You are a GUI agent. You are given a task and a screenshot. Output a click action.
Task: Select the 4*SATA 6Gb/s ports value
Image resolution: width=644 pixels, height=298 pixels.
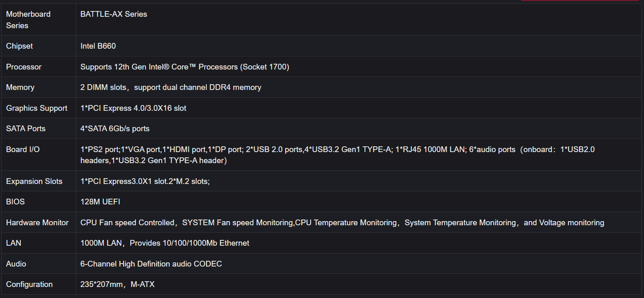(115, 129)
